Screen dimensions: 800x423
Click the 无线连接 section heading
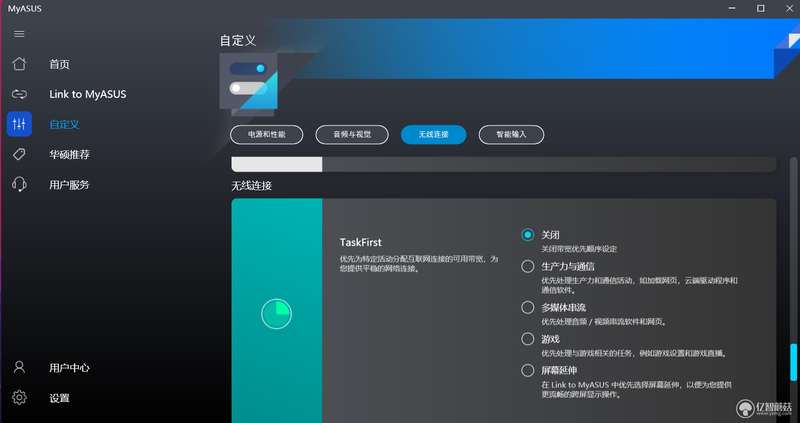point(252,186)
